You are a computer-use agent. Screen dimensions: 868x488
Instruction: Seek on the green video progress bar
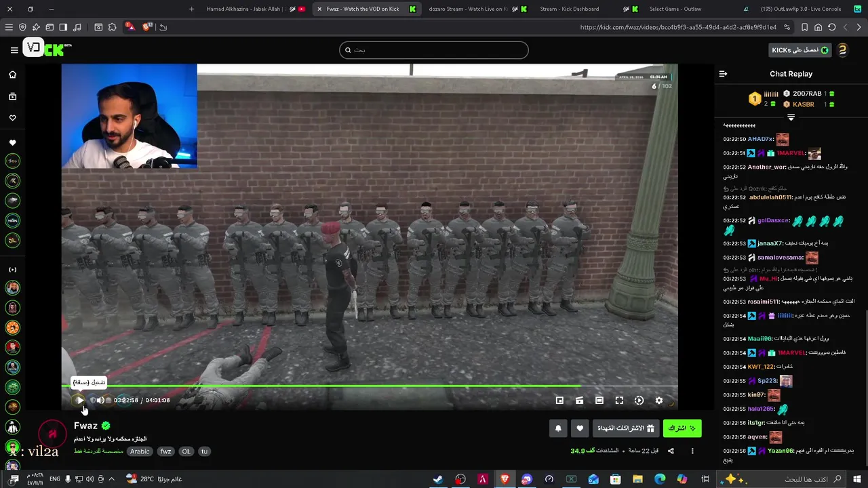(x=370, y=386)
